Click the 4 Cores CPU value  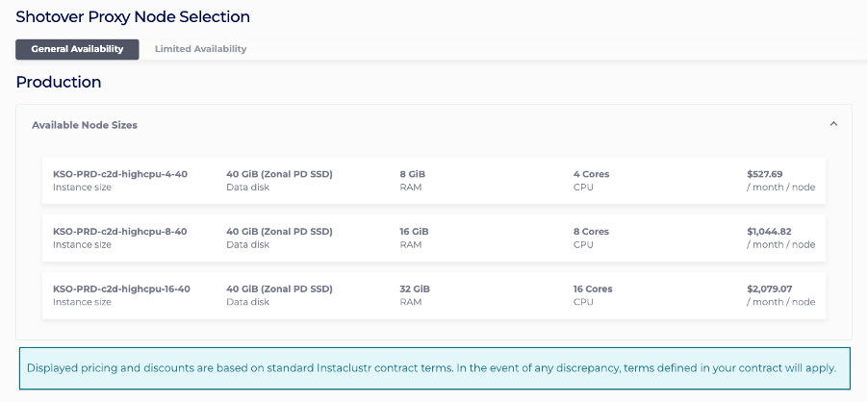(x=591, y=174)
